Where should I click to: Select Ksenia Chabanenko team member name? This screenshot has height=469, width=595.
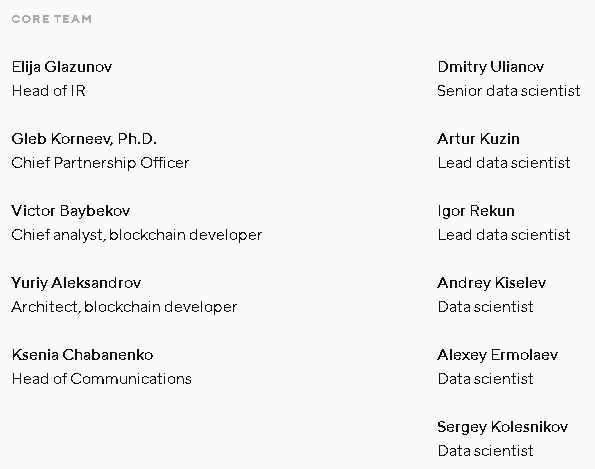pos(82,355)
